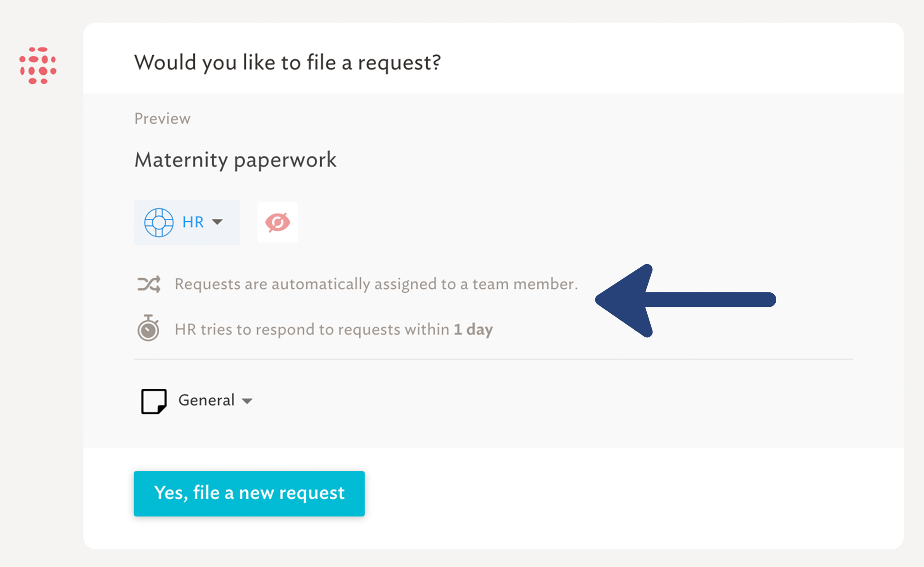Click Yes, file a new request
Image resolution: width=924 pixels, height=567 pixels.
249,493
